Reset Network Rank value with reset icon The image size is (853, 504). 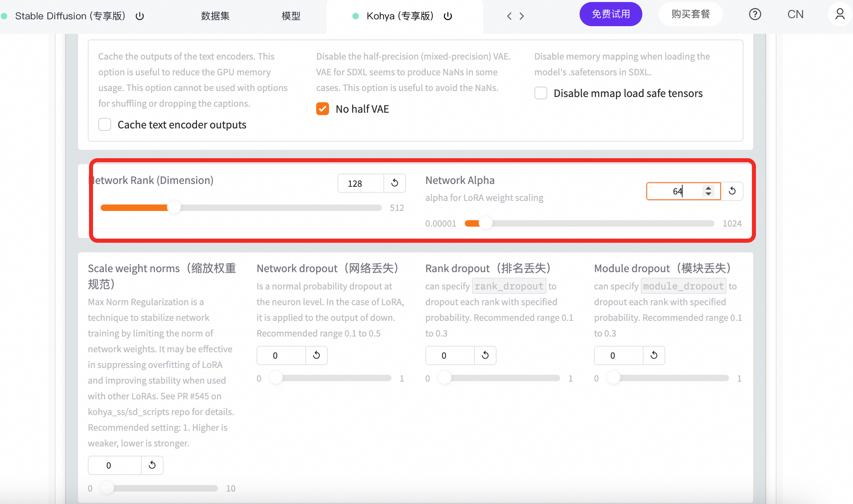[395, 183]
